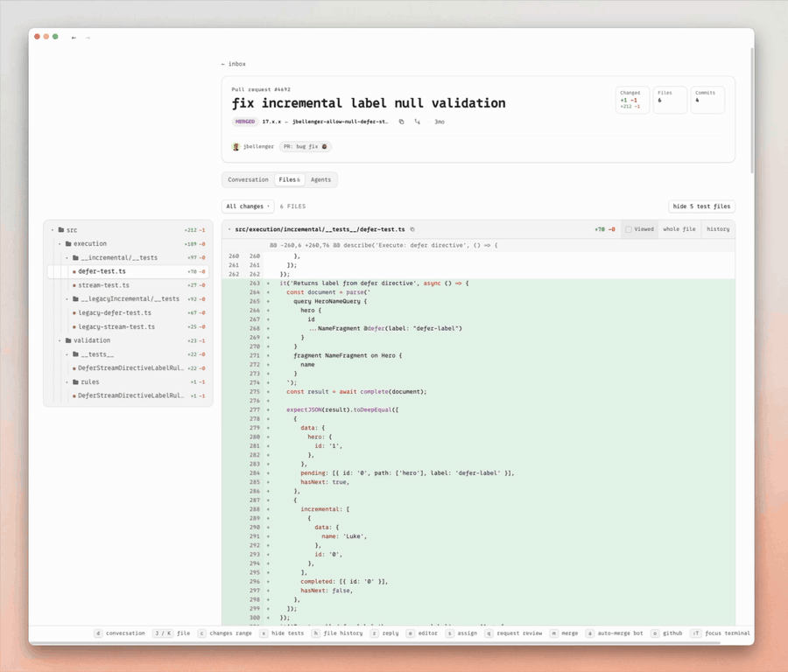This screenshot has height=672, width=788.
Task: Click the 'c' changes range shortcut badge
Action: (x=201, y=633)
